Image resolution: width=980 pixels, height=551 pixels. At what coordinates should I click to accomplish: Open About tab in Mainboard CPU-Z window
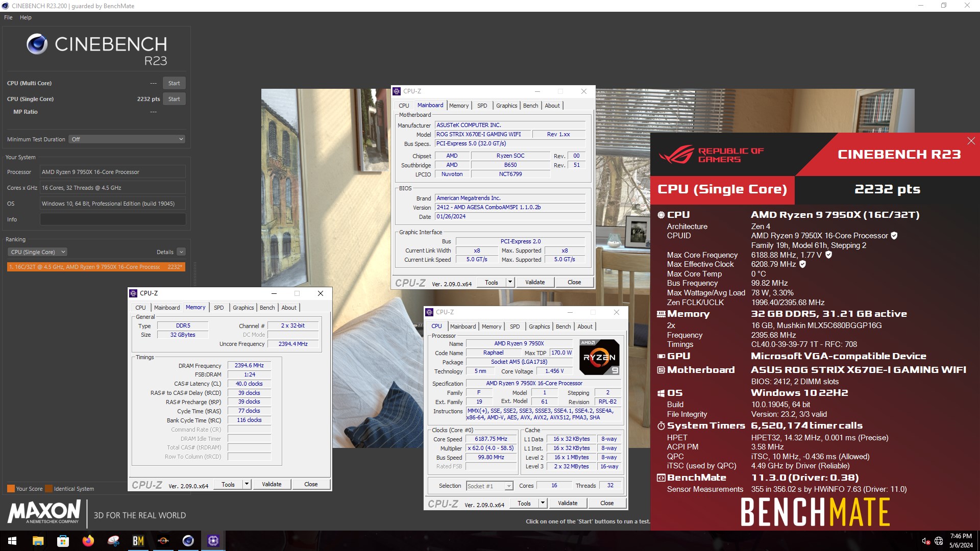click(552, 106)
